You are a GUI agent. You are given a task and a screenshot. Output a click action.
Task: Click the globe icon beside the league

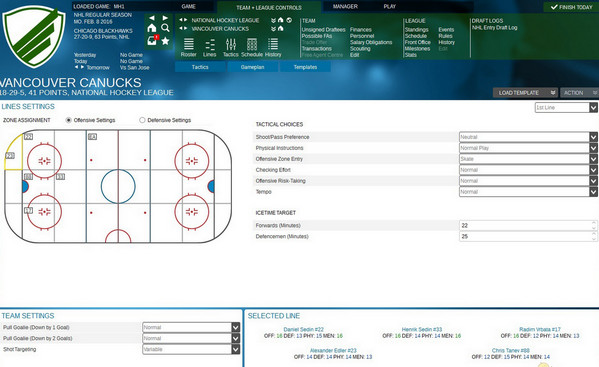tap(289, 20)
